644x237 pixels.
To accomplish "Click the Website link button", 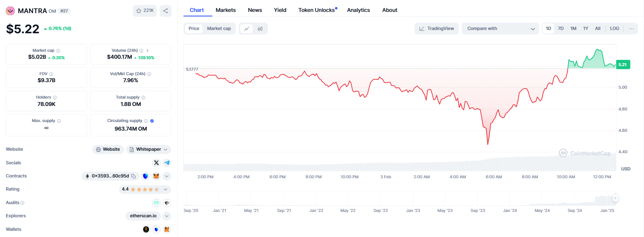I will pos(108,150).
